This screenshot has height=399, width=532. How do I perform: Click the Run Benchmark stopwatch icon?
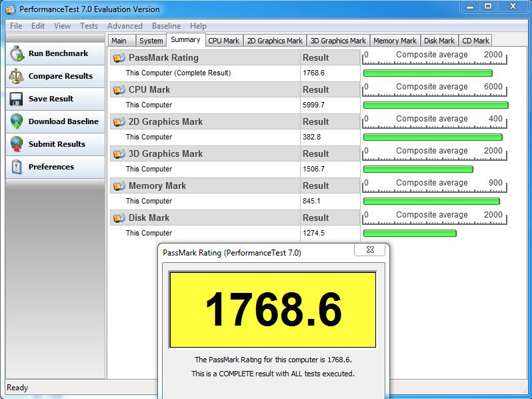tap(16, 54)
